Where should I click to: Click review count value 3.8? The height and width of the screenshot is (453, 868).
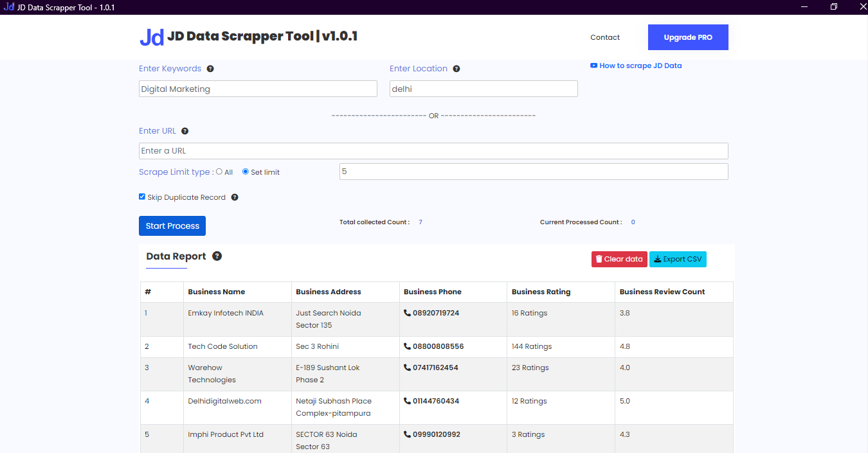(625, 313)
